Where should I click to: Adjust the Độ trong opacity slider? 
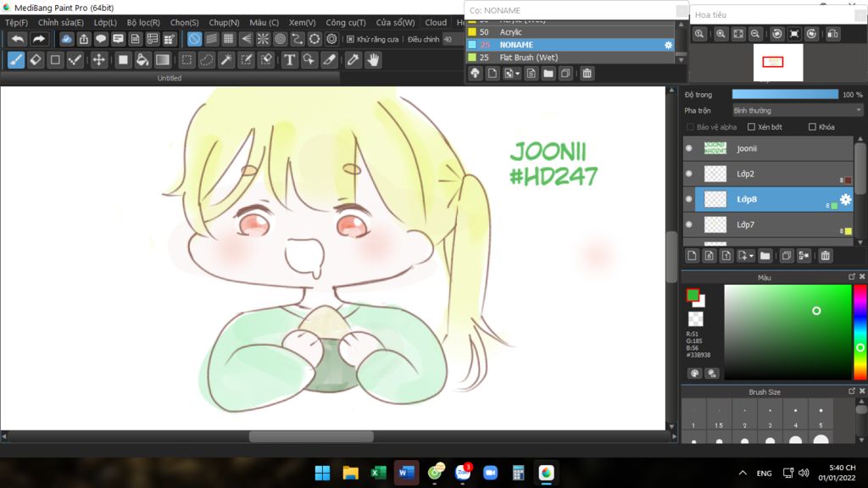click(x=785, y=95)
